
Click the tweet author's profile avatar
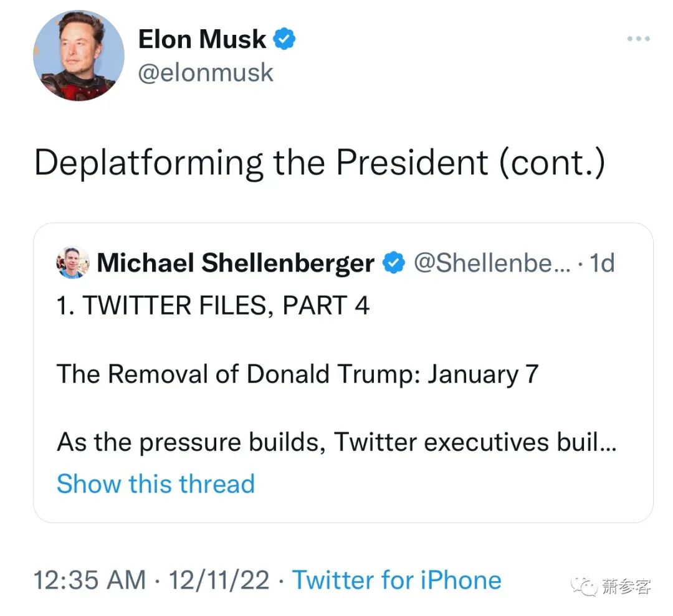pyautogui.click(x=79, y=56)
